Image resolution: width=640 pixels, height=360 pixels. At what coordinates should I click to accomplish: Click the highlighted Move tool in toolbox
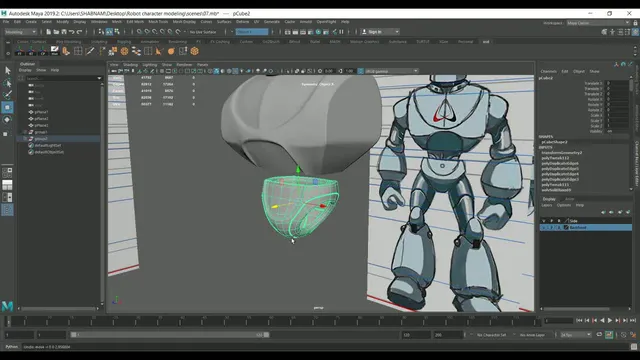(x=7, y=107)
